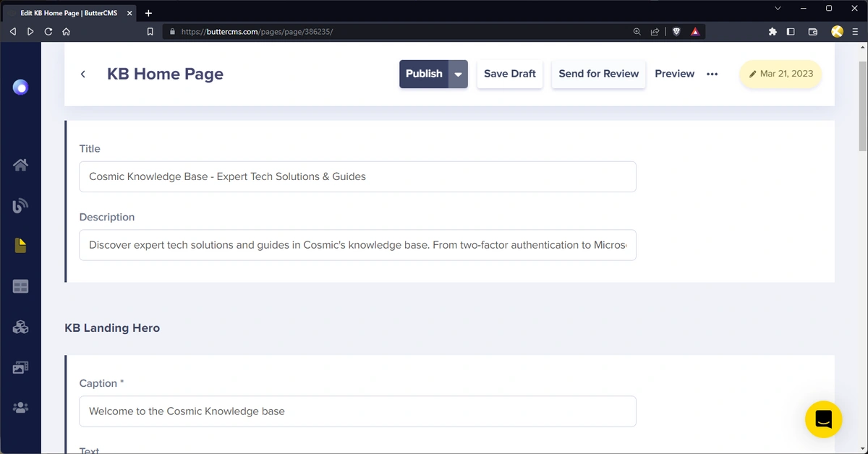Click Send for Review

tap(599, 74)
